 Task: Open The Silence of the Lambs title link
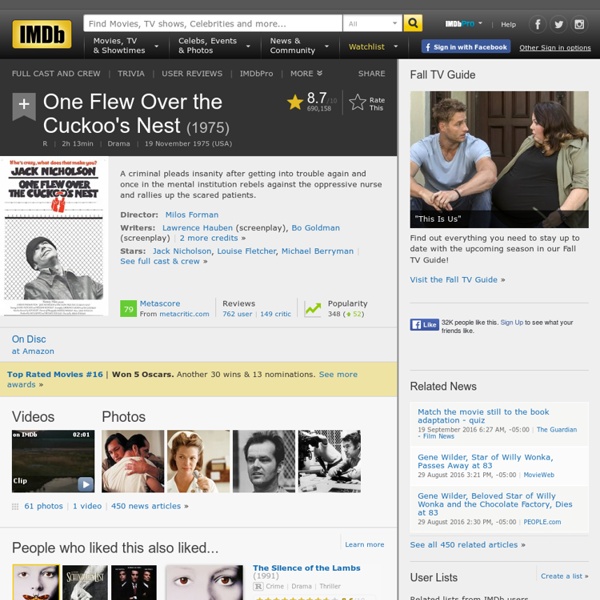(307, 568)
